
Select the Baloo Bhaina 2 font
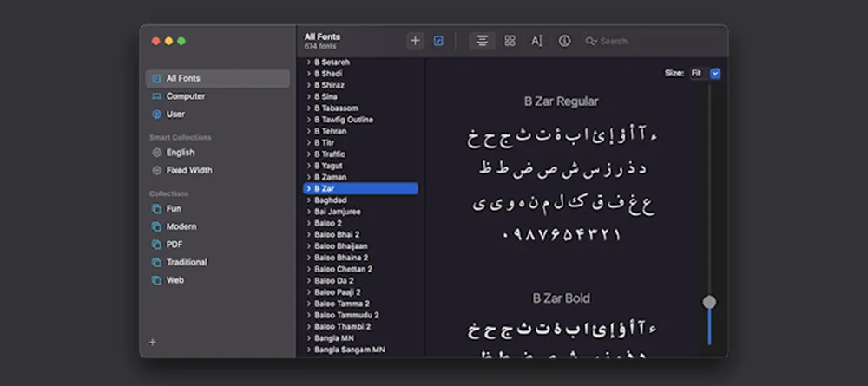pos(361,258)
